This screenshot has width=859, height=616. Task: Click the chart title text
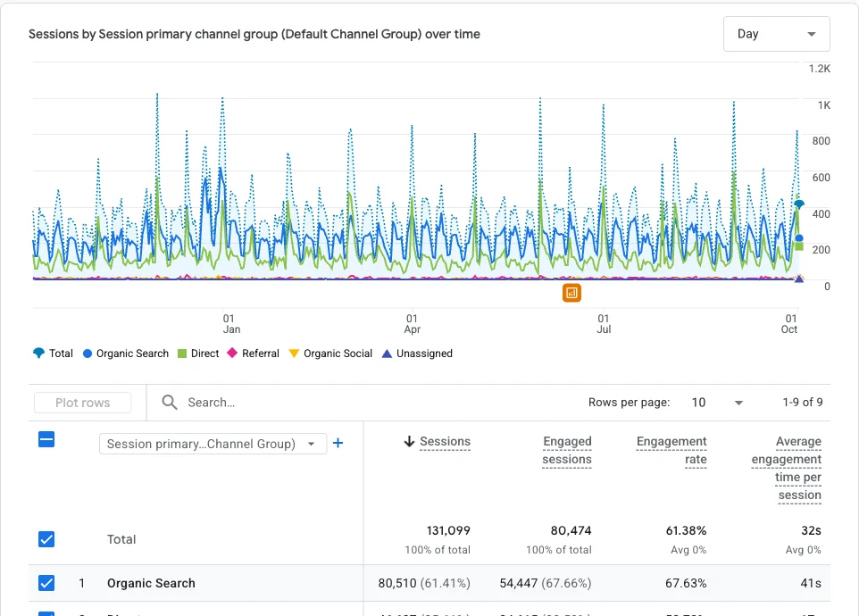[254, 34]
